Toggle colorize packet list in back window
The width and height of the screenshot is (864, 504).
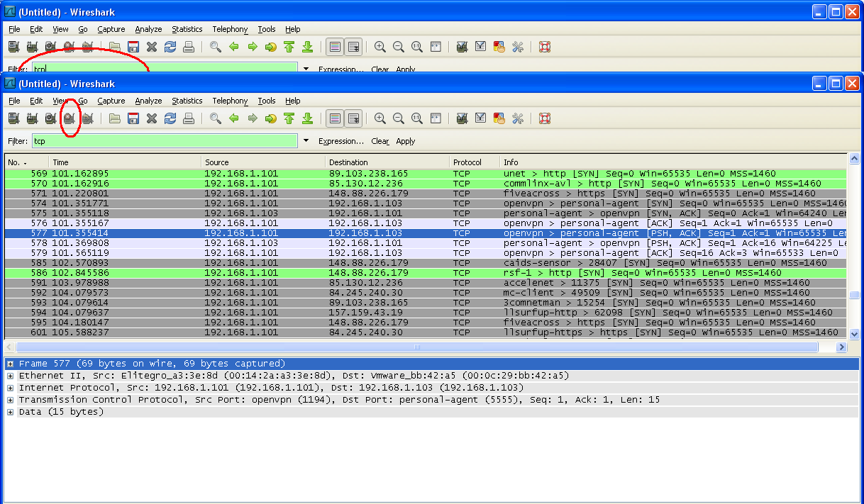pyautogui.click(x=335, y=47)
